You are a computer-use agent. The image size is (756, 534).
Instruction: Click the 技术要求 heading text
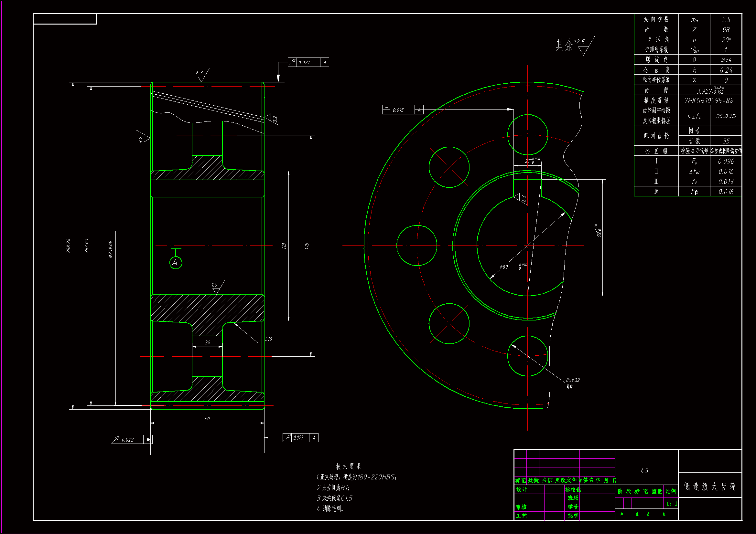tap(348, 466)
